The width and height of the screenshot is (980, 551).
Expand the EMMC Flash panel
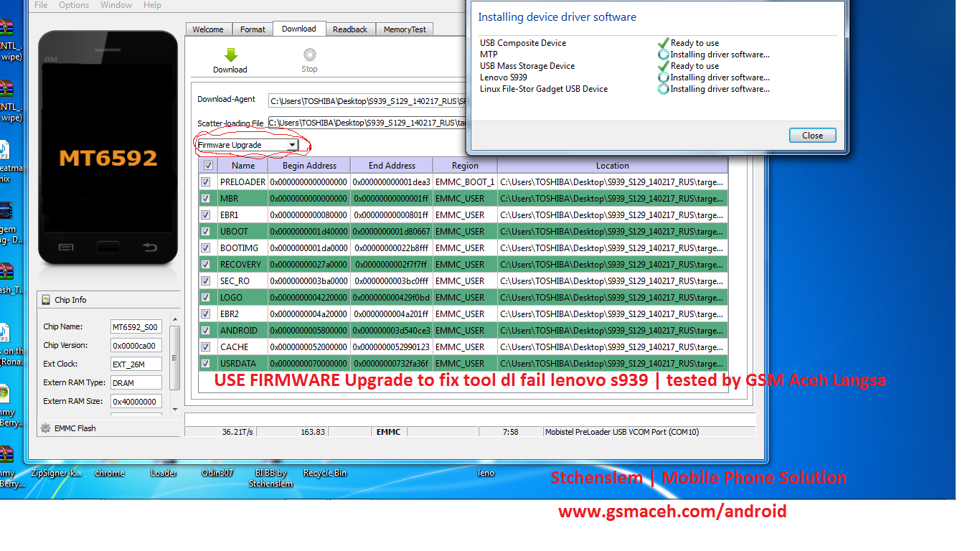[x=108, y=428]
